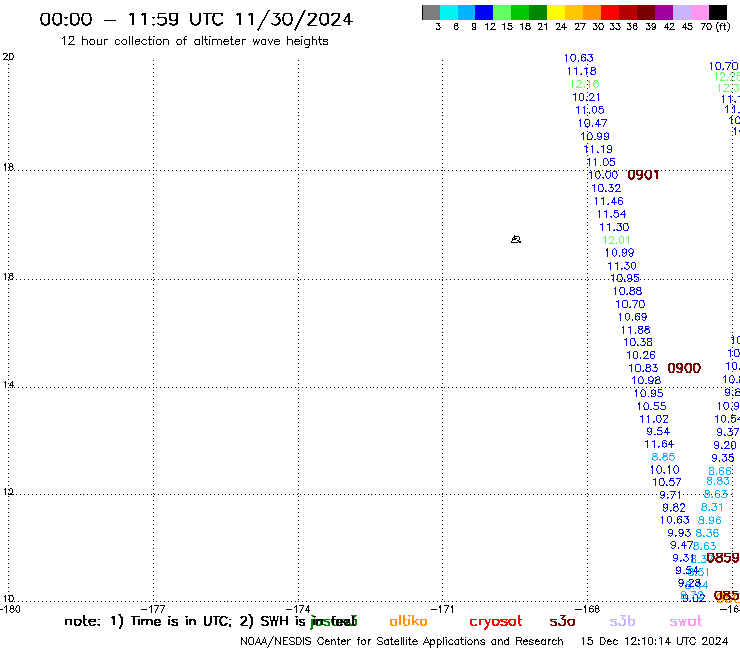Click the black legend swatch above 70 ft
This screenshot has height=650, width=740.
(718, 12)
